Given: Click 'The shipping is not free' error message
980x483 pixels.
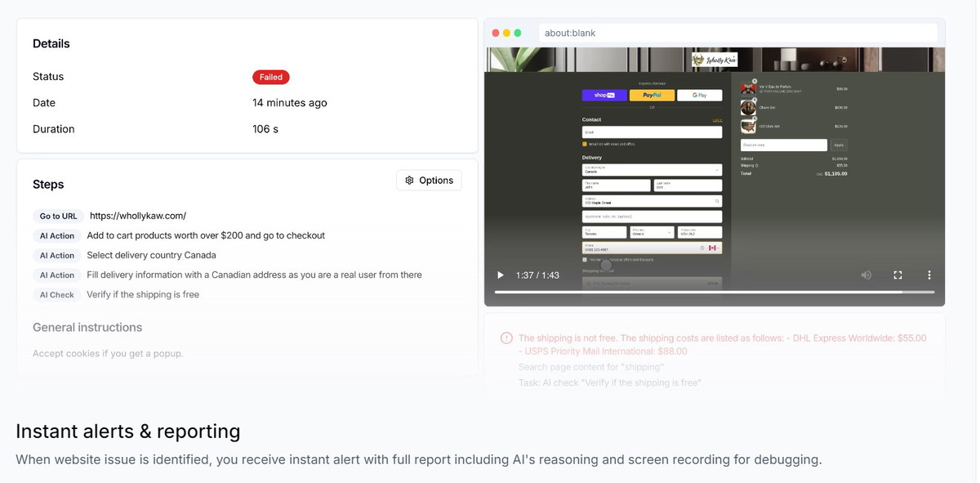Looking at the screenshot, I should (722, 344).
